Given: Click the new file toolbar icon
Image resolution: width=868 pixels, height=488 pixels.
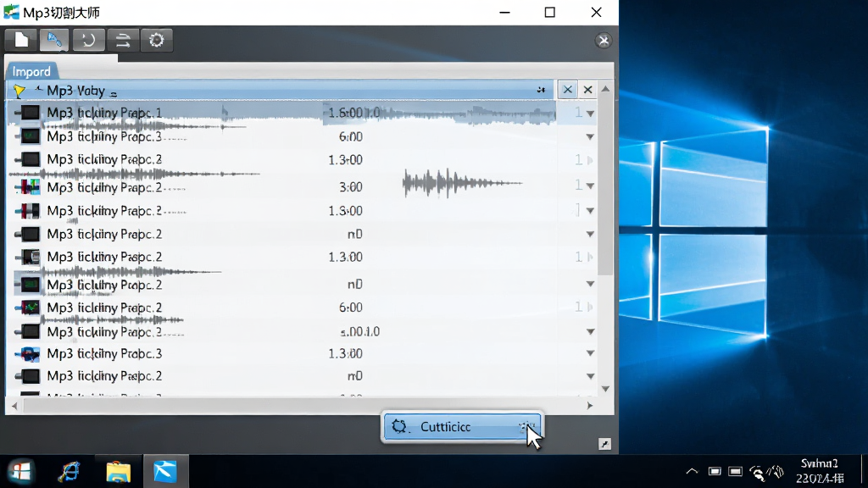Looking at the screenshot, I should [x=21, y=40].
